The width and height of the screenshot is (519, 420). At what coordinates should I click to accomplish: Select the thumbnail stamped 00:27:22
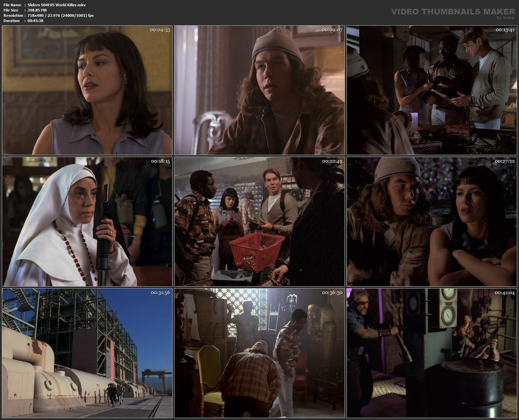[432, 222]
